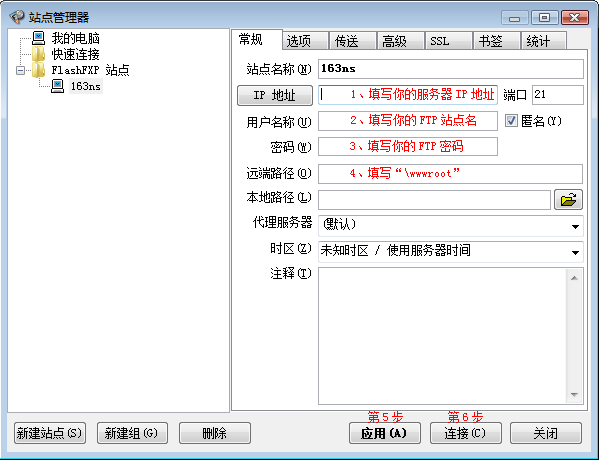
Task: Select the 163ns site computer icon
Action: pyautogui.click(x=58, y=86)
